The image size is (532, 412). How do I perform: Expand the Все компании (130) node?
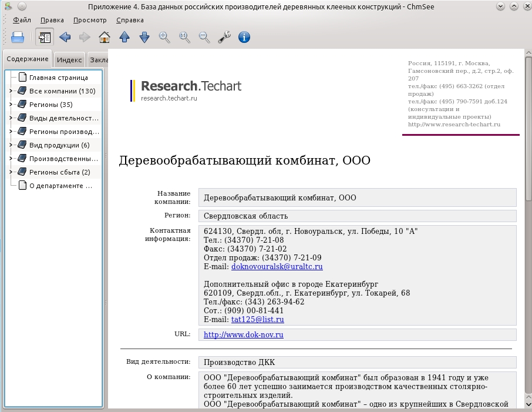point(11,91)
